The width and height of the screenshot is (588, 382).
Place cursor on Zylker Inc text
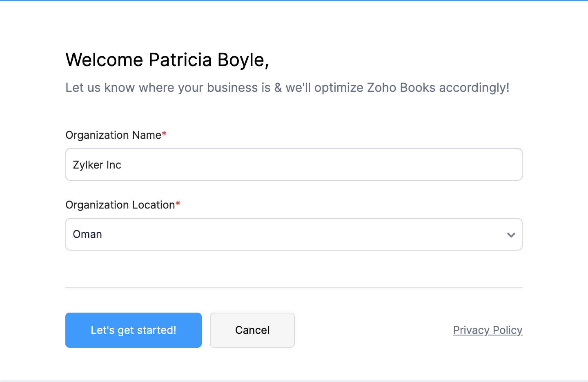(x=97, y=165)
